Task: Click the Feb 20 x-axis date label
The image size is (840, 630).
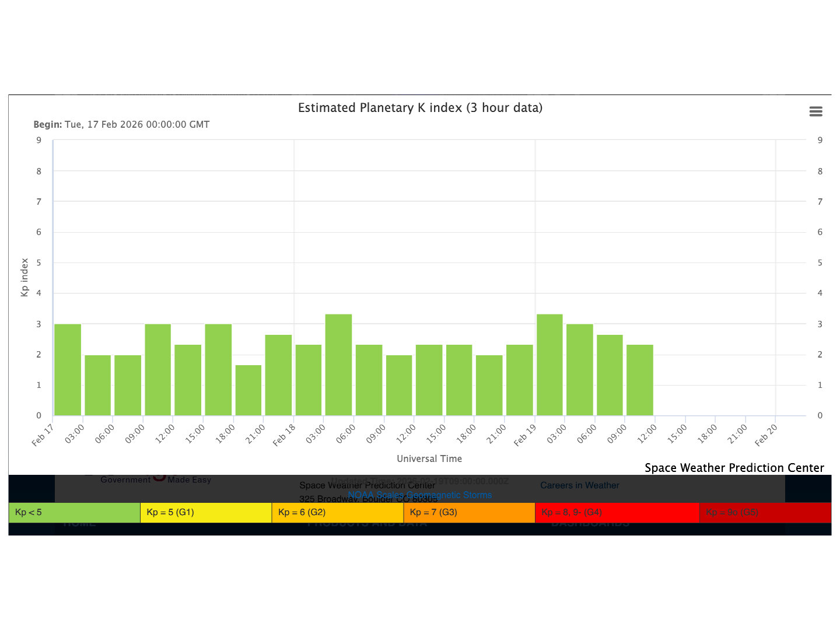Action: 766,435
